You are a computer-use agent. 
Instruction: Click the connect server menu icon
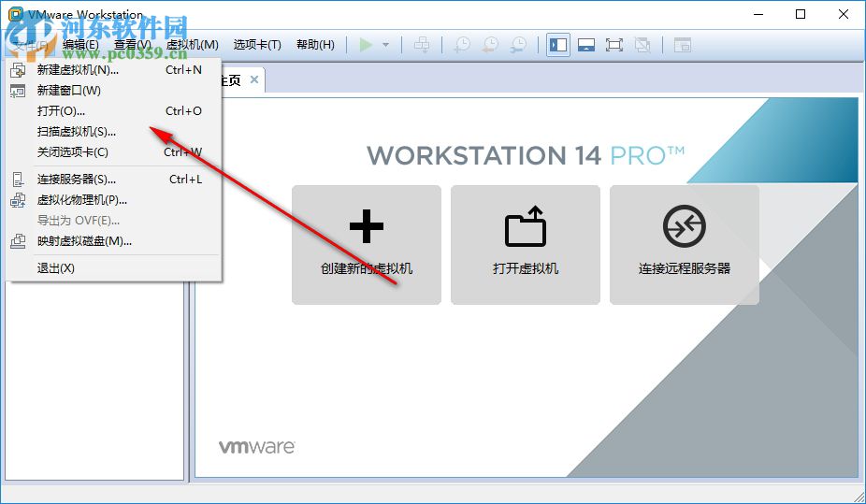pyautogui.click(x=18, y=180)
